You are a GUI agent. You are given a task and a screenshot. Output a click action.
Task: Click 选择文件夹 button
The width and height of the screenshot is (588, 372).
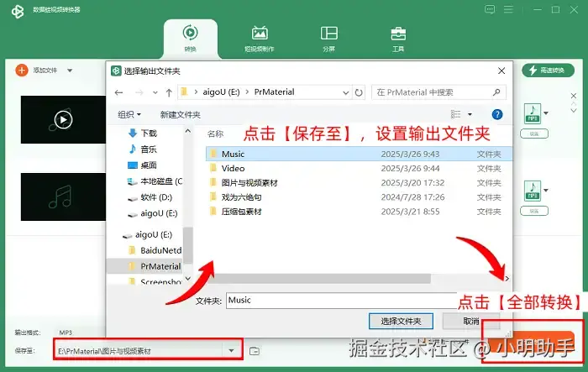[x=401, y=321]
